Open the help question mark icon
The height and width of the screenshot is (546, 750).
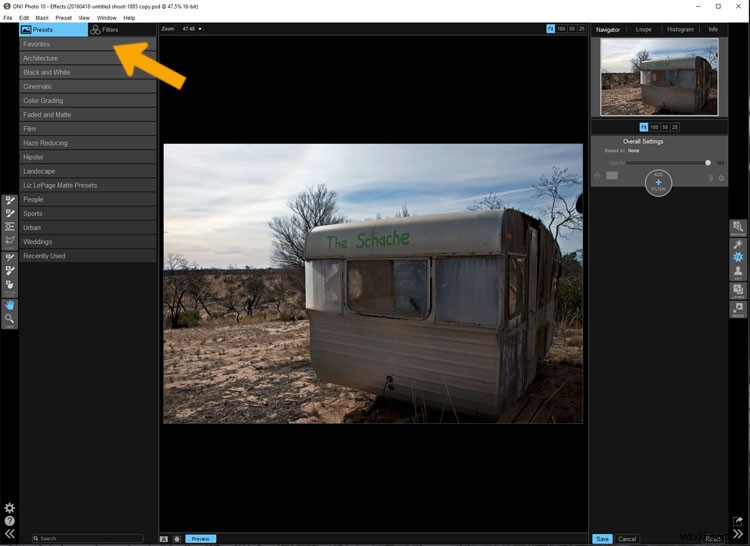(10, 521)
